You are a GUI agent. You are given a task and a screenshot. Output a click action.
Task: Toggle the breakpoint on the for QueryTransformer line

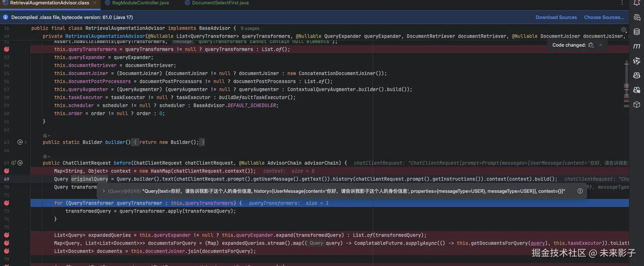tap(7, 203)
